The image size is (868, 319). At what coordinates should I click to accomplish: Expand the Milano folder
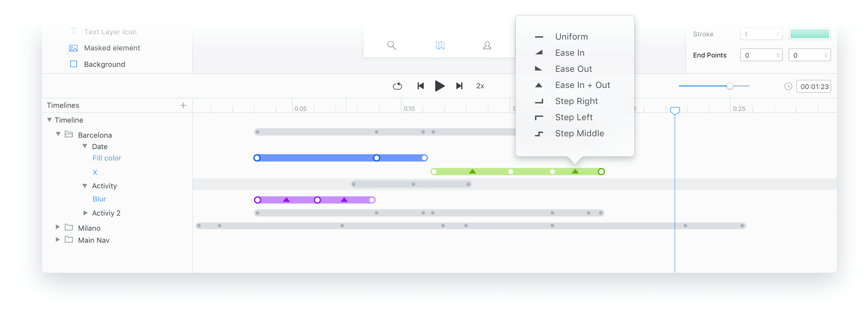tap(57, 227)
